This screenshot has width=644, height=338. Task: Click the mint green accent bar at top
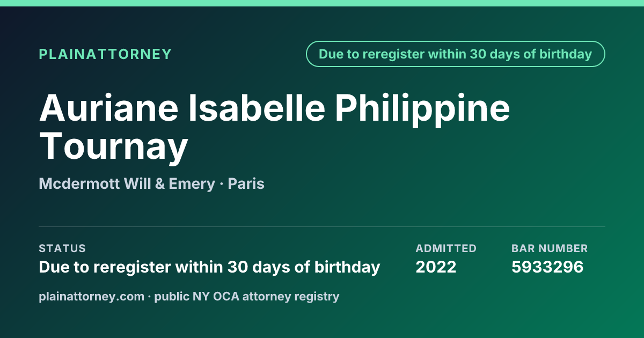(x=322, y=3)
